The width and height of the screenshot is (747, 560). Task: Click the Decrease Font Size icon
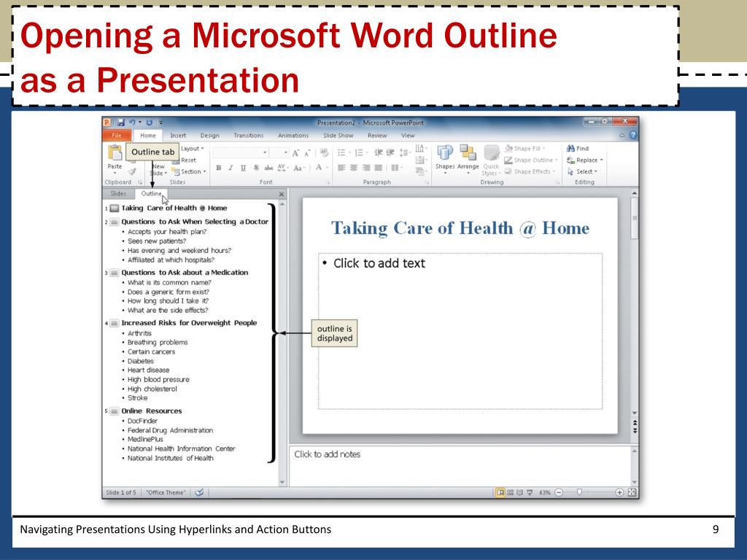coord(307,153)
